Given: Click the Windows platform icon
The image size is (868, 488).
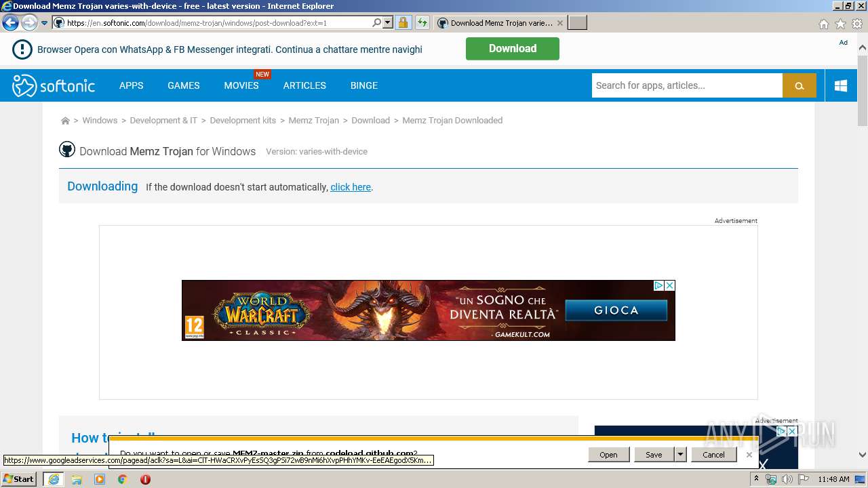Looking at the screenshot, I should (841, 85).
